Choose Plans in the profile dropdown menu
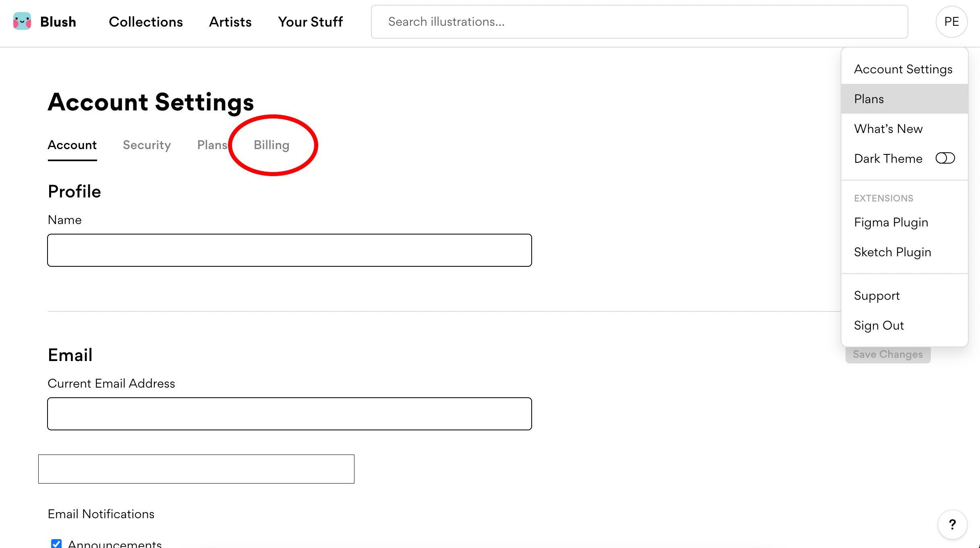The height and width of the screenshot is (548, 980). click(x=869, y=99)
